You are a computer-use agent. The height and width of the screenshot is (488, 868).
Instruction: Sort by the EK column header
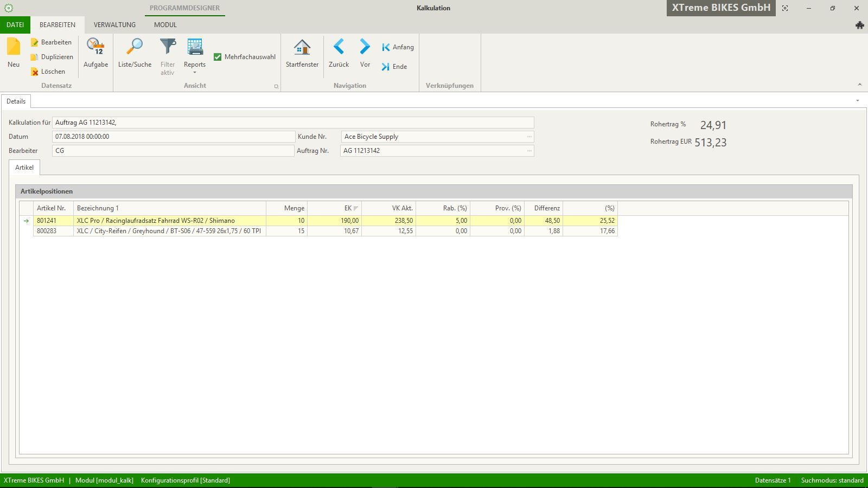pos(334,208)
